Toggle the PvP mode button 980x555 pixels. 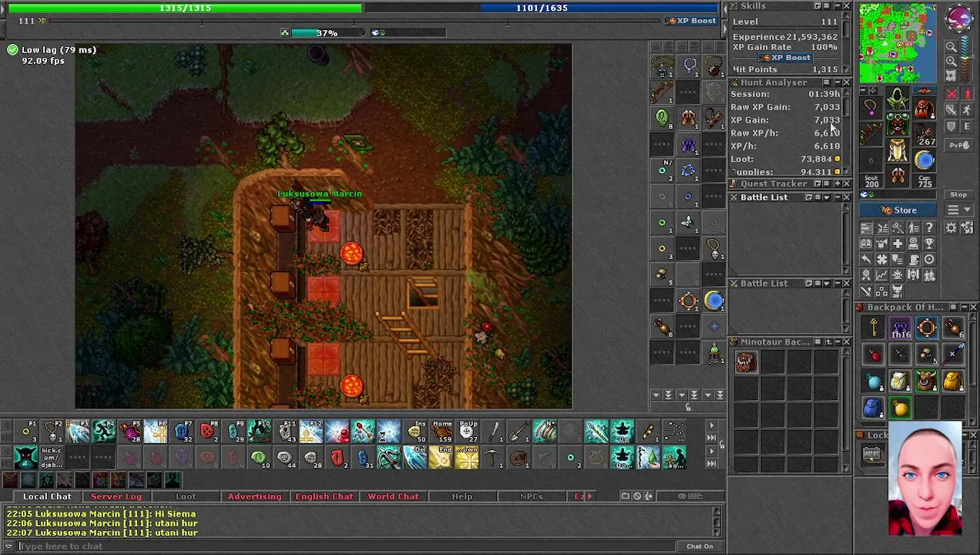pyautogui.click(x=958, y=145)
